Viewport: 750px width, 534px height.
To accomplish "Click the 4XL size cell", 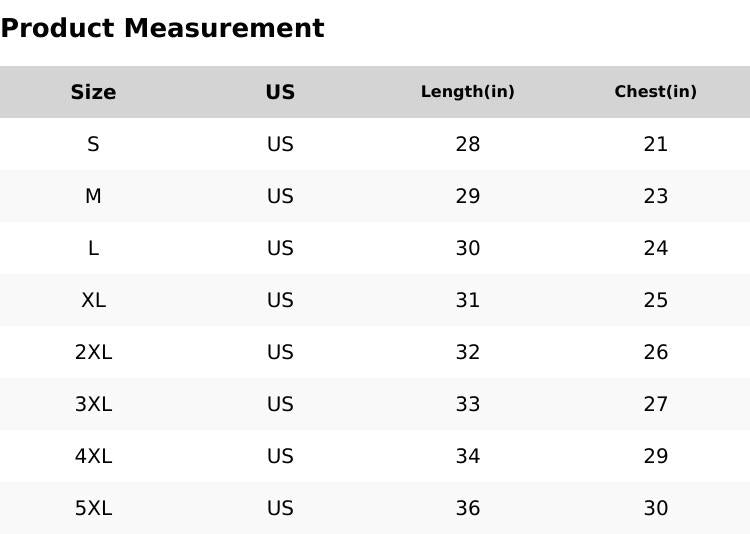I will (93, 456).
